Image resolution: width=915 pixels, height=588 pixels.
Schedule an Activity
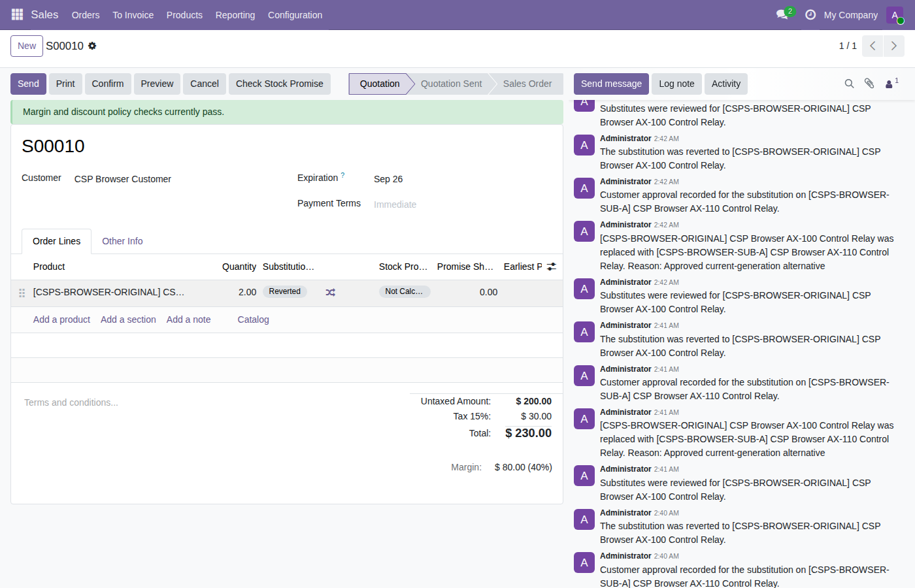[x=726, y=84]
